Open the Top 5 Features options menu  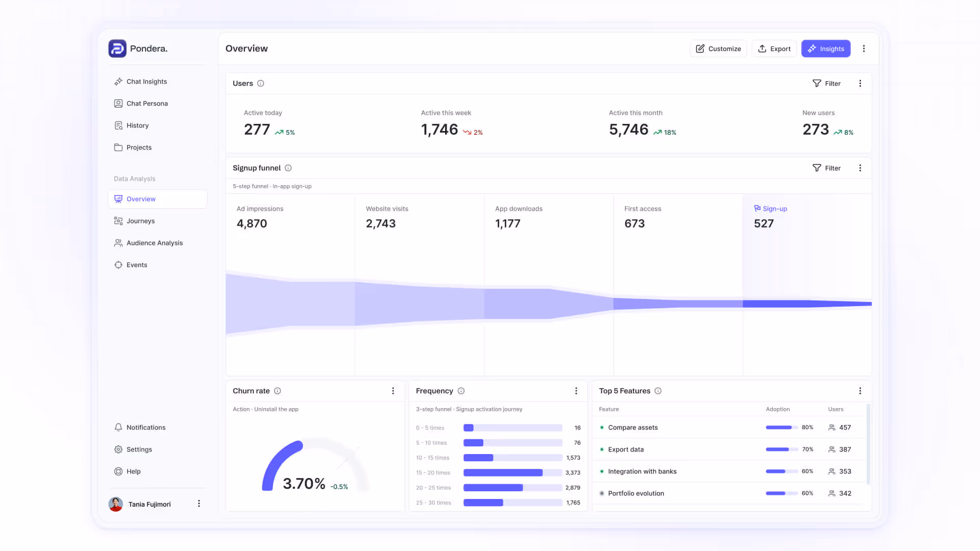(860, 390)
